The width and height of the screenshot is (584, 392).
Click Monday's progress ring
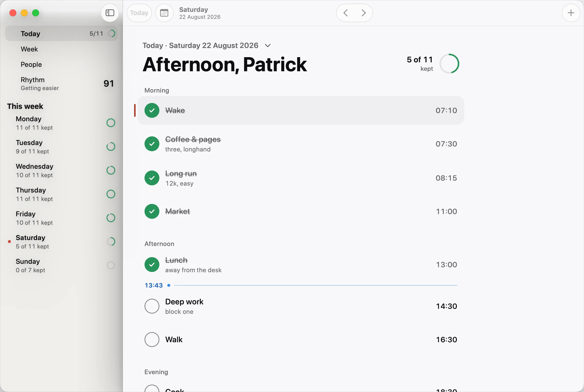111,123
